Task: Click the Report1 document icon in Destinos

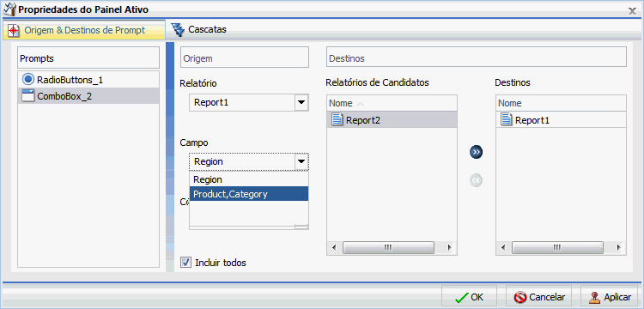Action: [507, 120]
